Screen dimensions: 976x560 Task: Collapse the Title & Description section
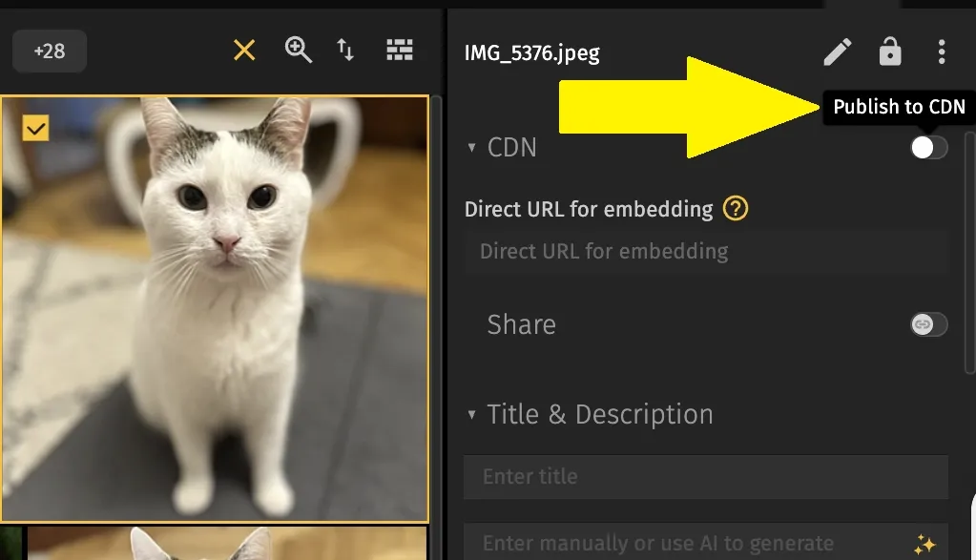[x=472, y=414]
